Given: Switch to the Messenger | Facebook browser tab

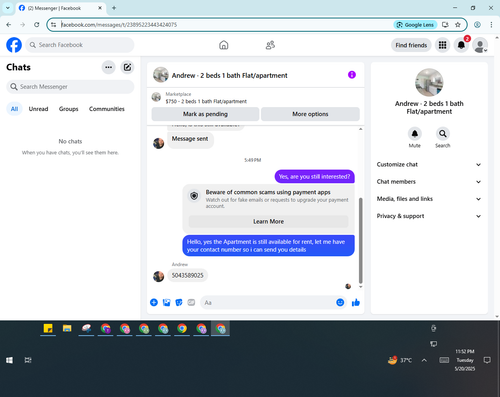Looking at the screenshot, I should [x=60, y=8].
